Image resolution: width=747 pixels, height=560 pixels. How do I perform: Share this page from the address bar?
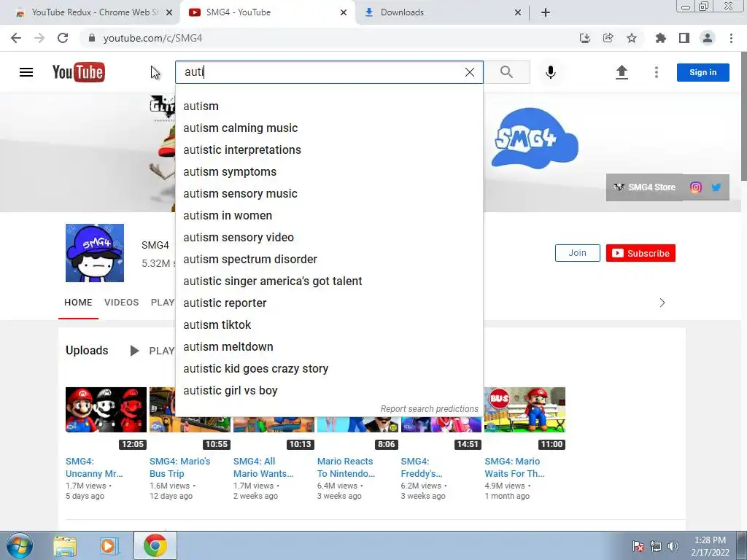[608, 38]
